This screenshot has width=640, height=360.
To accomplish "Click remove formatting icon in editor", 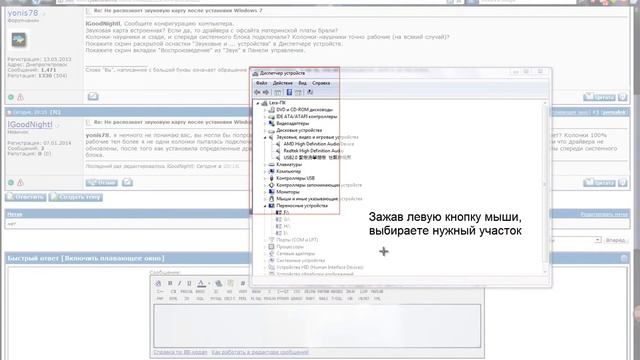I will tap(158, 283).
